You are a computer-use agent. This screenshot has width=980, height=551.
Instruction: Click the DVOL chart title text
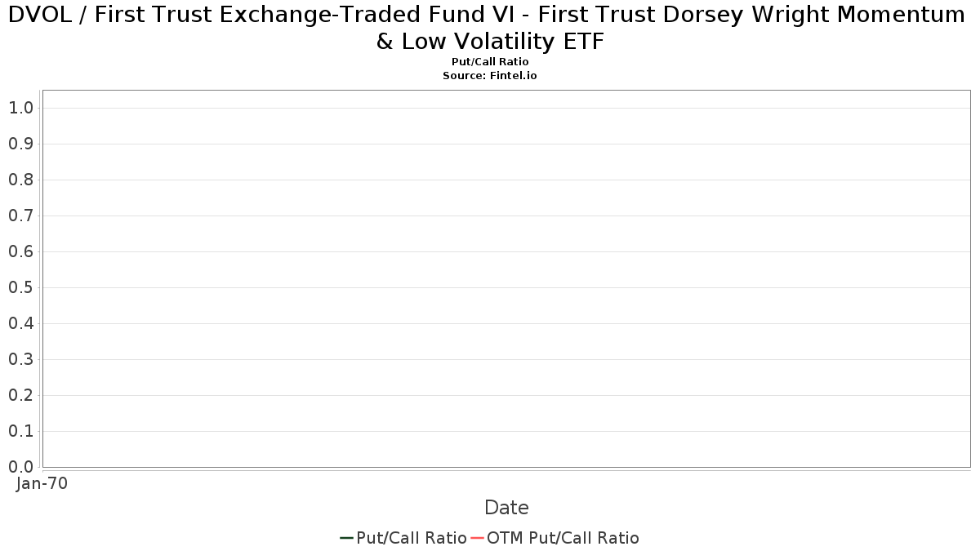point(490,27)
